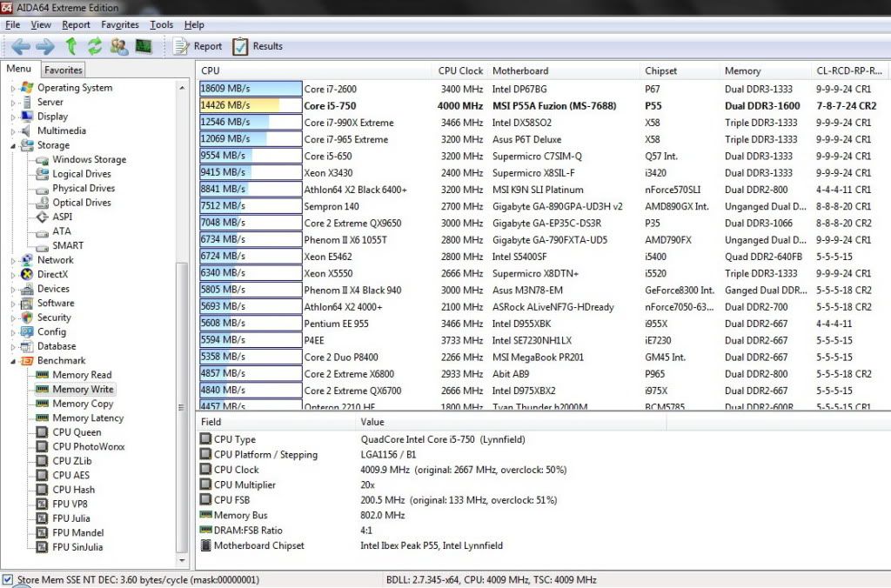This screenshot has width=891, height=588.
Task: Click the DirectX icon in the tree
Action: click(27, 274)
